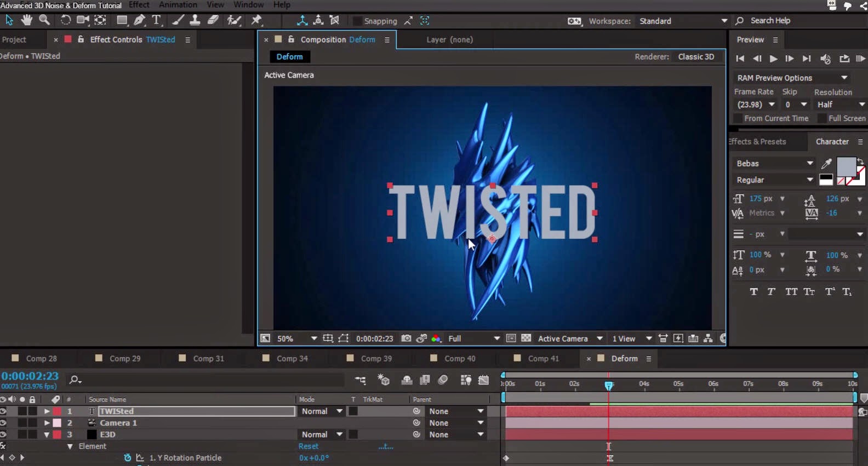Collapse the Element effect group
This screenshot has width=868, height=466.
click(x=70, y=446)
